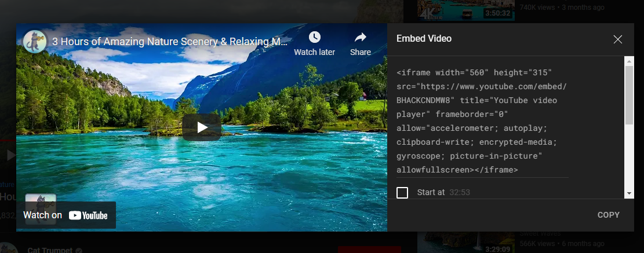Image resolution: width=644 pixels, height=253 pixels.
Task: Click the embed panel scrollbar up arrow
Action: [629, 61]
